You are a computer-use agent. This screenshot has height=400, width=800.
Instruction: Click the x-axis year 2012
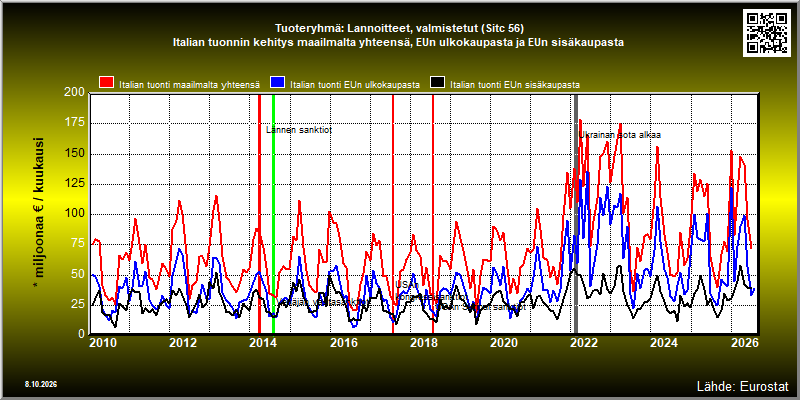(x=183, y=342)
